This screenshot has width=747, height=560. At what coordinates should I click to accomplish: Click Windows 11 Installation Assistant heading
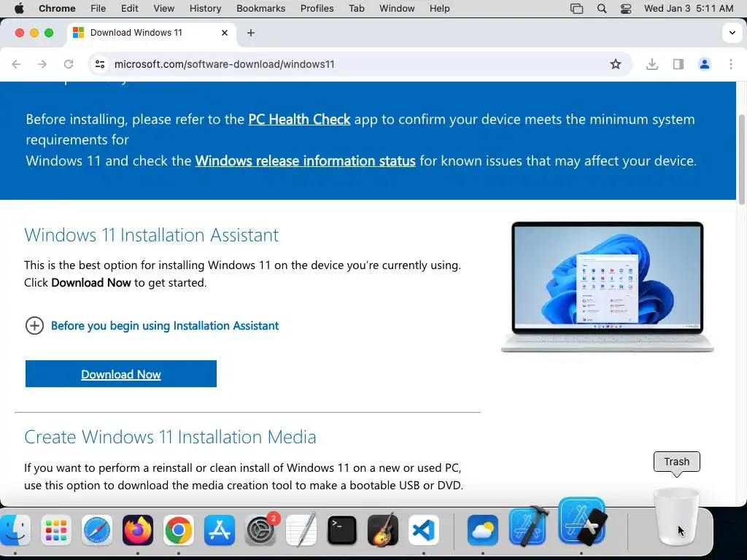pyautogui.click(x=152, y=236)
